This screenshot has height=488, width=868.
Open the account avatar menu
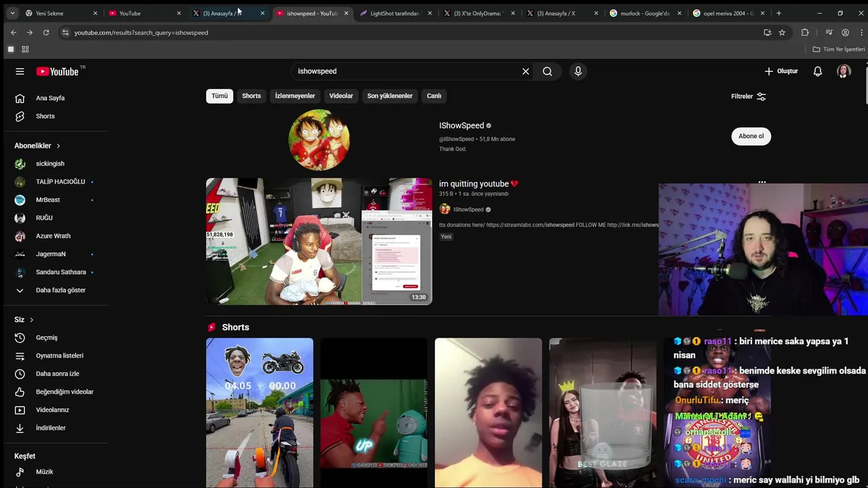[844, 71]
